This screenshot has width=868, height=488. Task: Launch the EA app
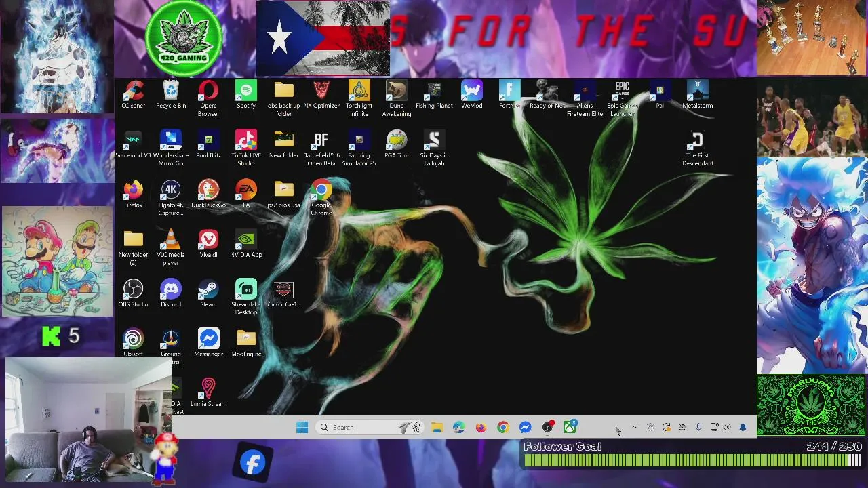246,194
